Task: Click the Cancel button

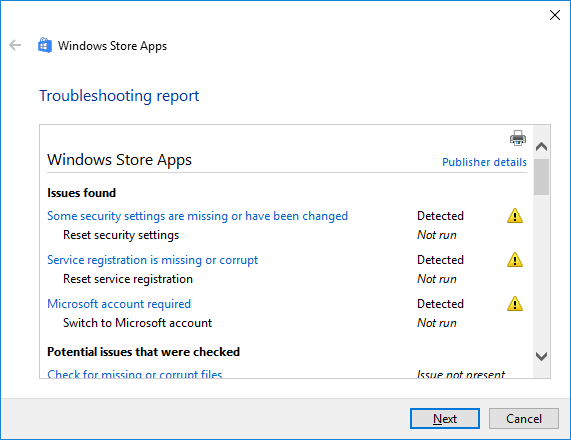Action: (x=524, y=419)
